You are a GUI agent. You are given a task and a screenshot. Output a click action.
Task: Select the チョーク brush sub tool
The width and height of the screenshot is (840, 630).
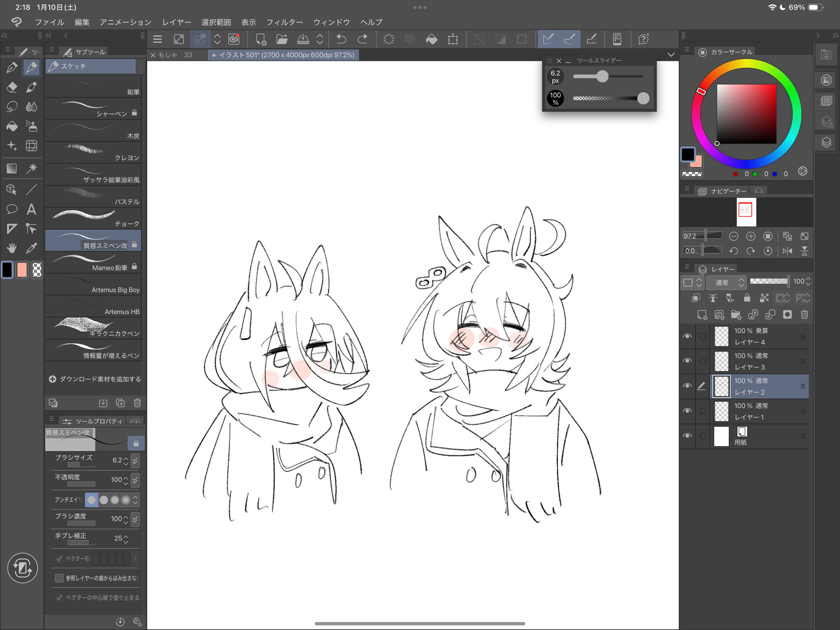point(93,218)
